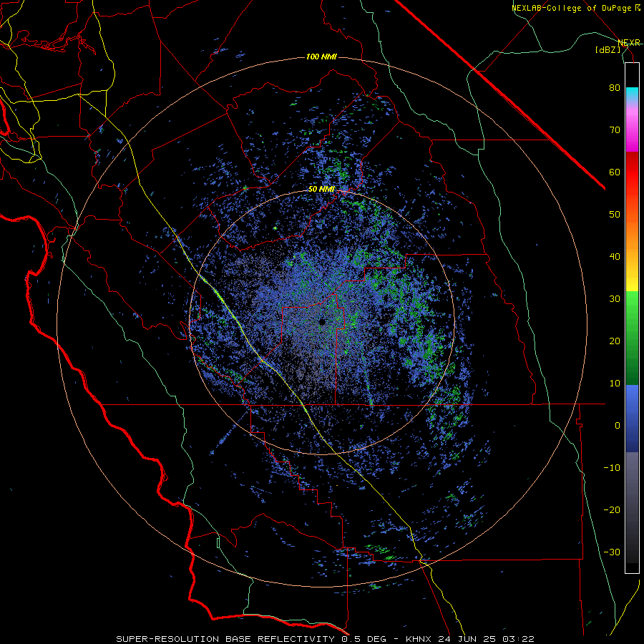Click the -10 dBZ scale tick label
This screenshot has width=644, height=644.
[x=612, y=468]
